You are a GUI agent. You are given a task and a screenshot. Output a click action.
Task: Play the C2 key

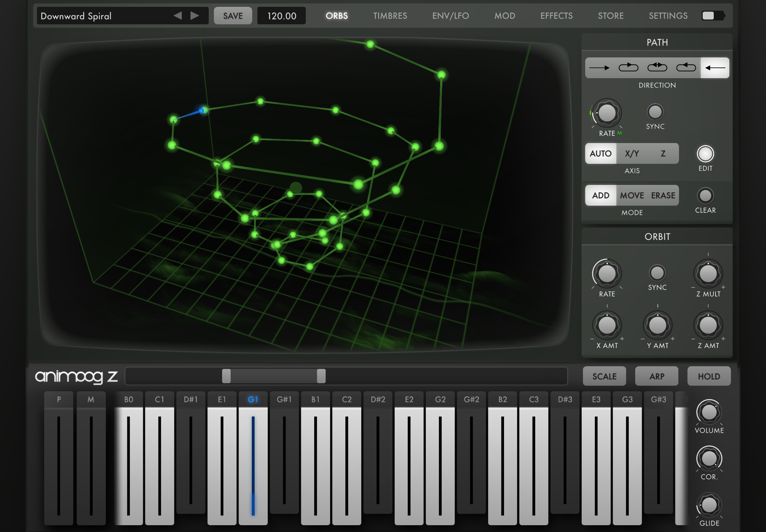(x=346, y=458)
